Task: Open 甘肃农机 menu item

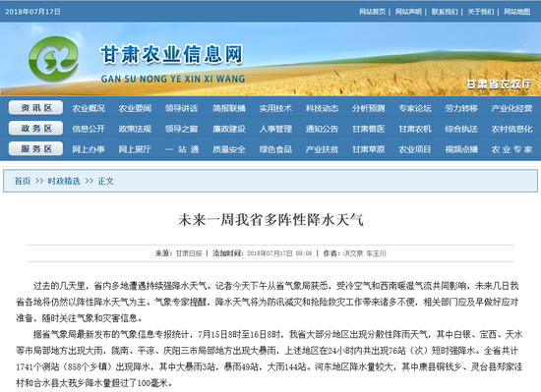Action: point(415,129)
